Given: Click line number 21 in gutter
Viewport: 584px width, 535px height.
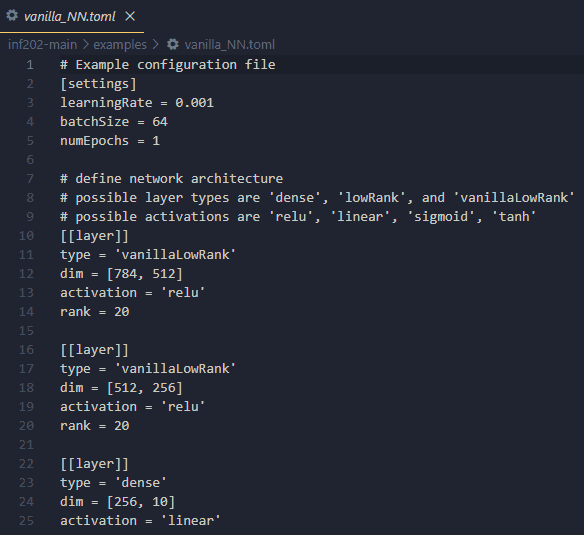Looking at the screenshot, I should tap(26, 445).
